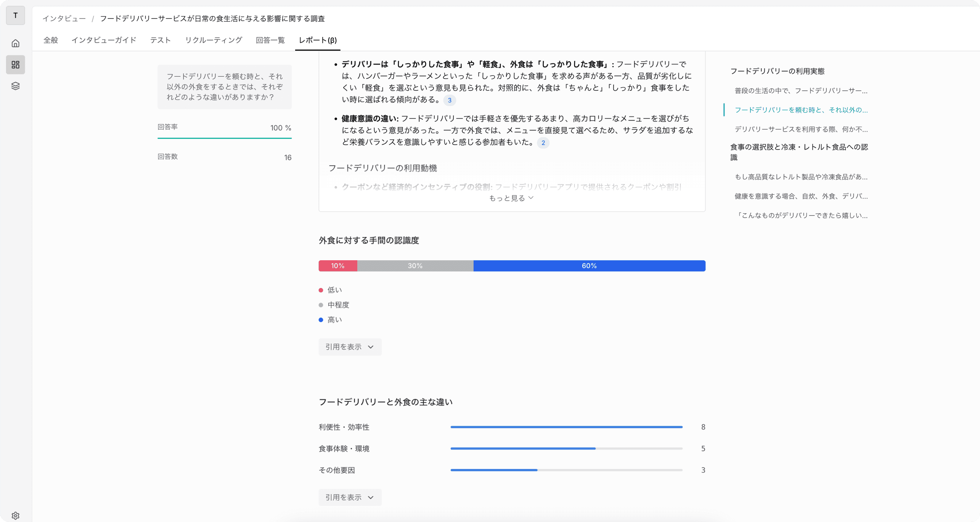Open 引用を表示 under フードデリバリーと外食の主な違い

350,497
